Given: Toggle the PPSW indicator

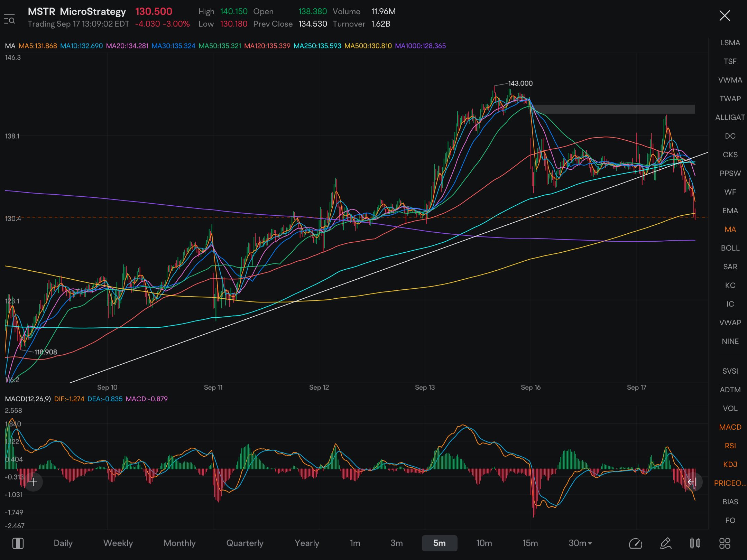Looking at the screenshot, I should [730, 174].
